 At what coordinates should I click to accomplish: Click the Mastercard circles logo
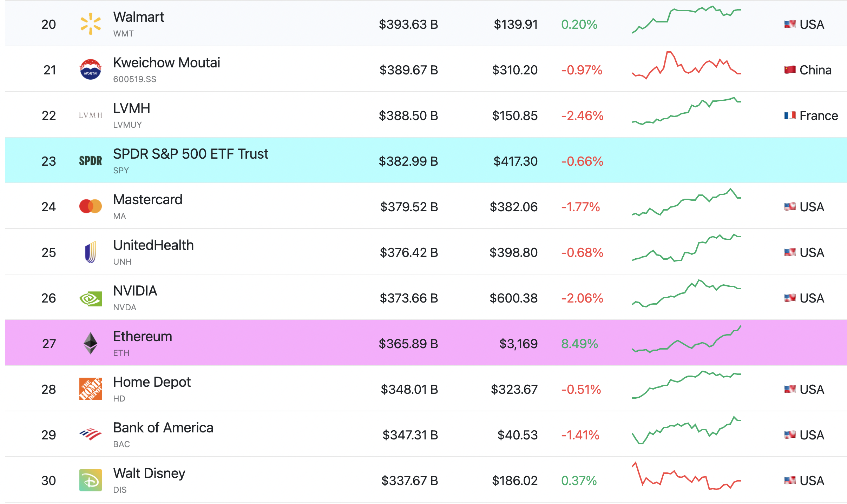click(x=91, y=206)
